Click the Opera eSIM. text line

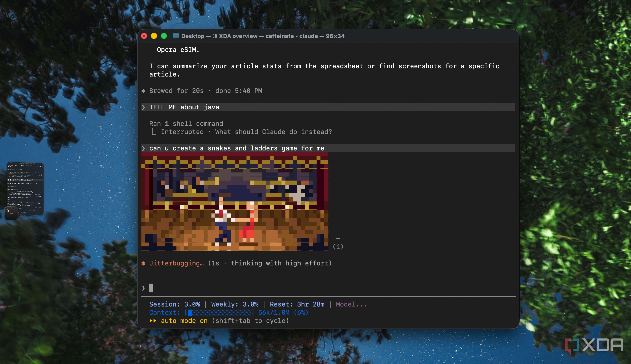pos(178,50)
